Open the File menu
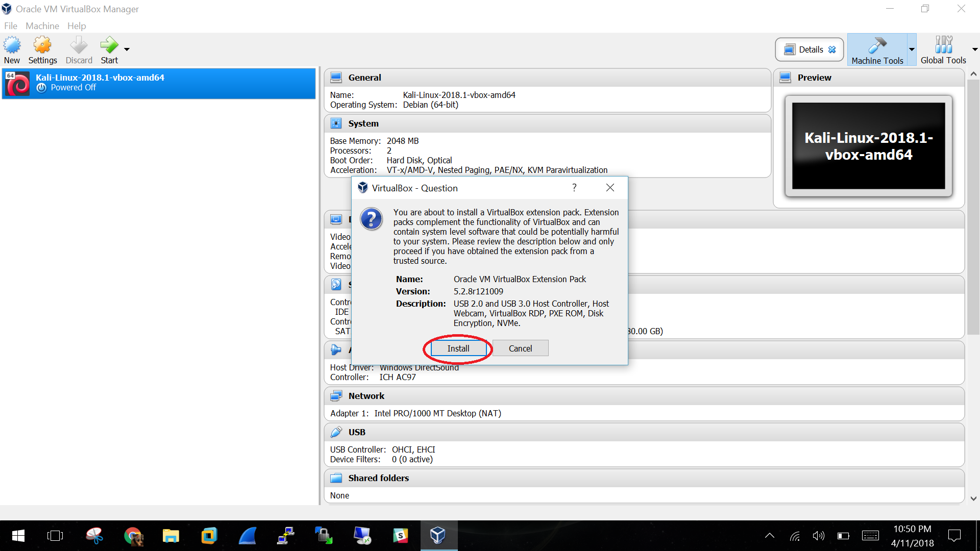This screenshot has height=551, width=980. point(10,26)
